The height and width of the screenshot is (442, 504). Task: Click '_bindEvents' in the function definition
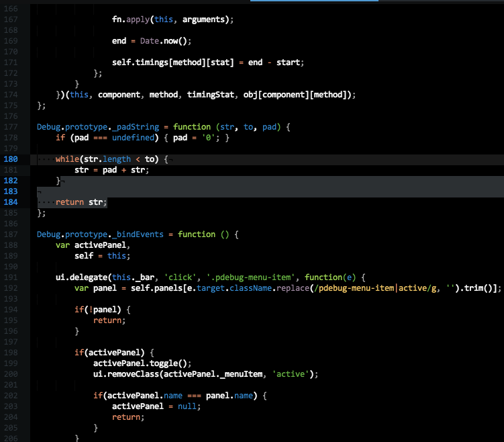pyautogui.click(x=138, y=234)
